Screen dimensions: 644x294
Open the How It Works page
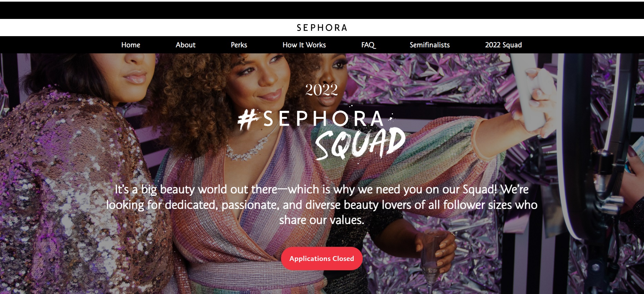coord(304,45)
